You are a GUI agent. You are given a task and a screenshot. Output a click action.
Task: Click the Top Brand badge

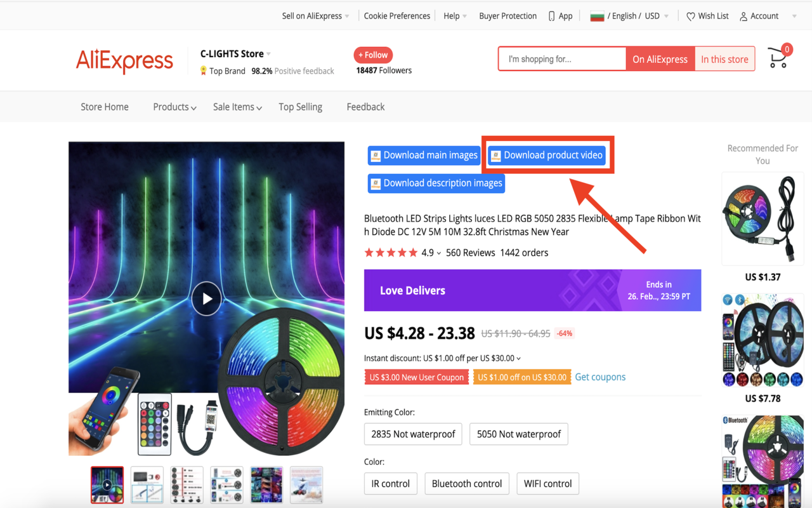[x=223, y=71]
